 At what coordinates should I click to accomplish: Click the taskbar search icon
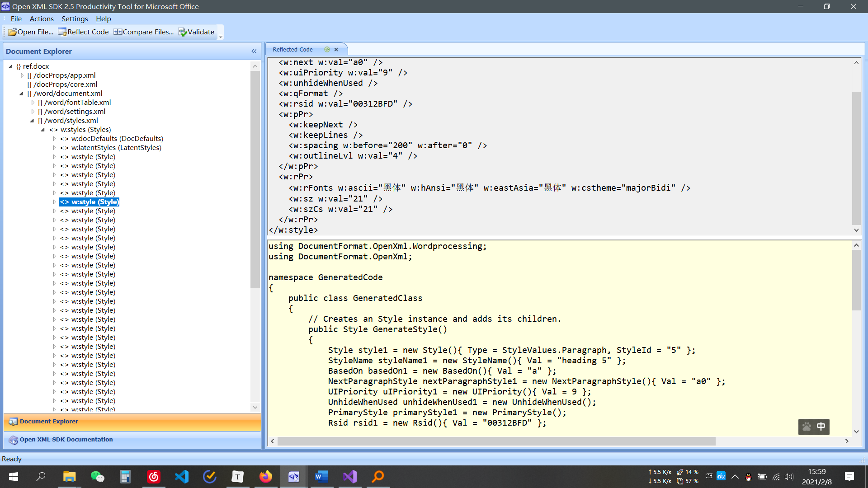click(41, 477)
